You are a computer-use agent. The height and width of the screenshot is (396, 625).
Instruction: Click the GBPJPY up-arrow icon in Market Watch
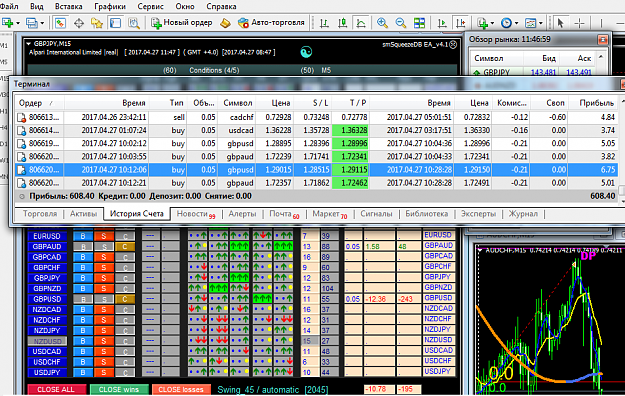[476, 73]
